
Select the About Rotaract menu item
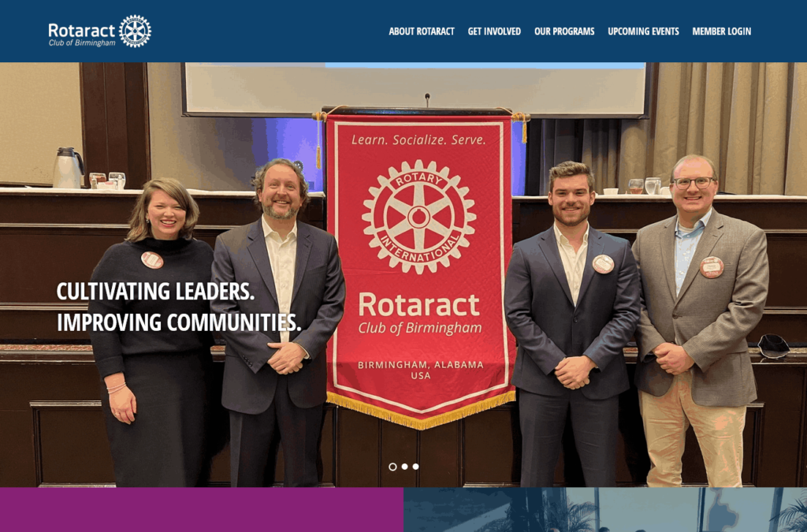pyautogui.click(x=421, y=32)
